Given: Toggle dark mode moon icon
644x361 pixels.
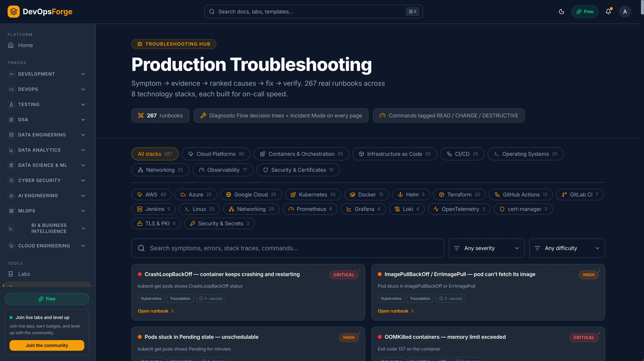Looking at the screenshot, I should (x=561, y=12).
